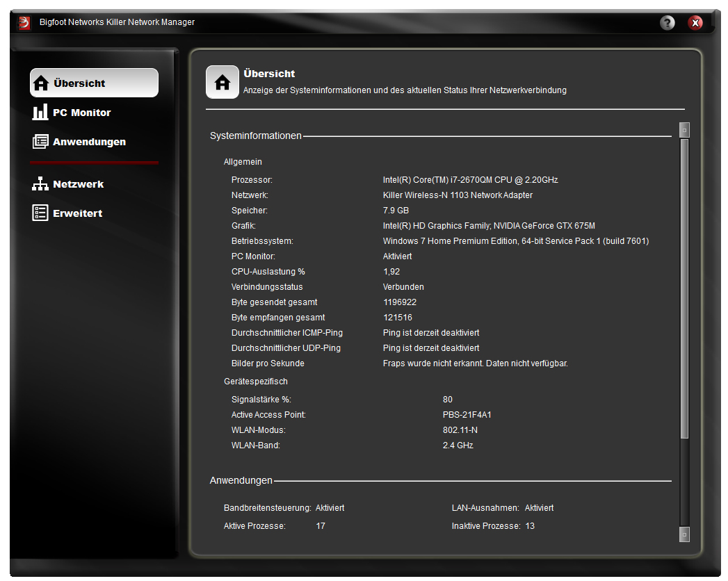Open help via the question mark icon
This screenshot has width=728, height=581.
[x=668, y=22]
